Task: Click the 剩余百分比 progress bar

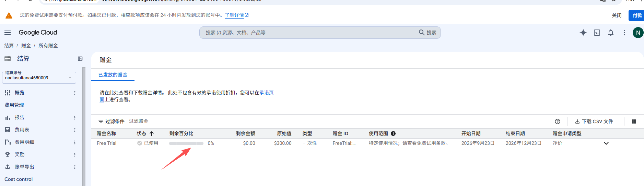Action: click(186, 143)
